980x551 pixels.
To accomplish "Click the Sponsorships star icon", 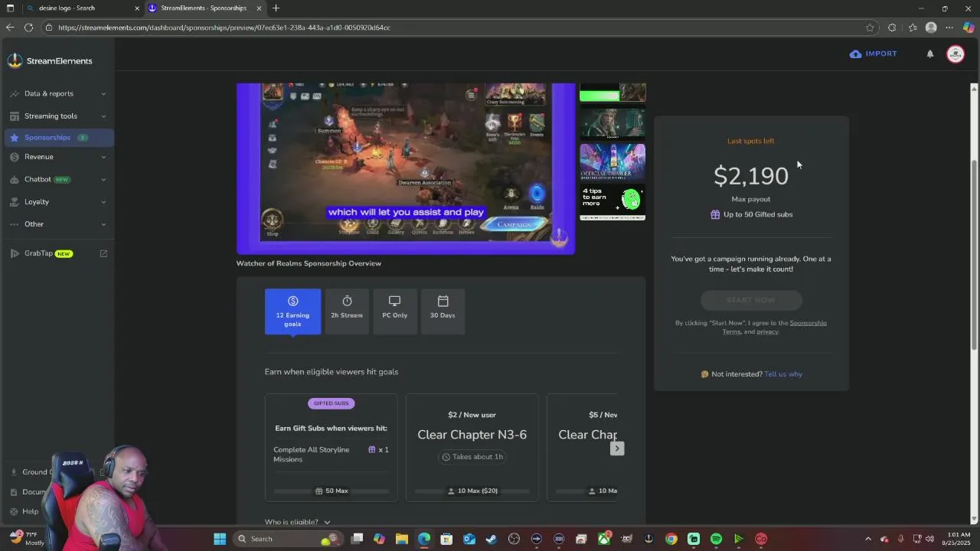I will [15, 138].
